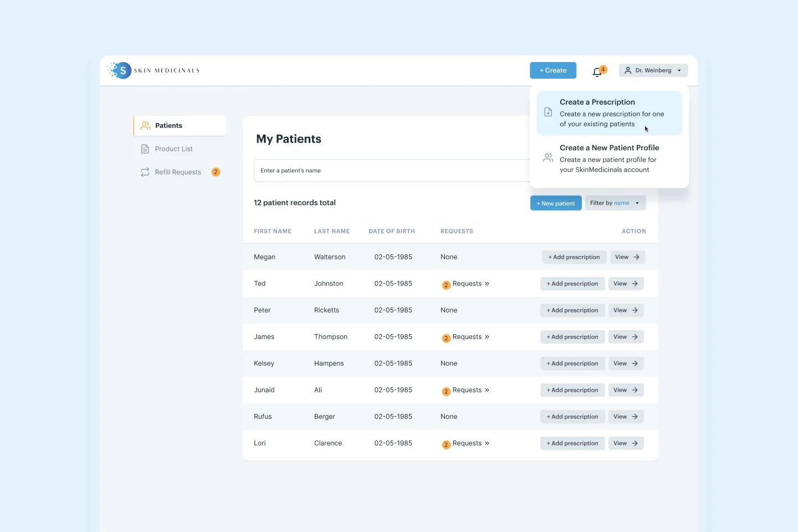
Task: Select Create a New Patient Profile
Action: [610, 158]
